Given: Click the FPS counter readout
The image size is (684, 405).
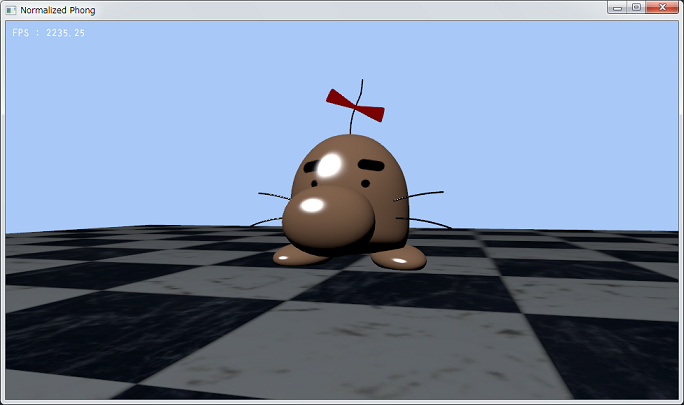Looking at the screenshot, I should [48, 33].
